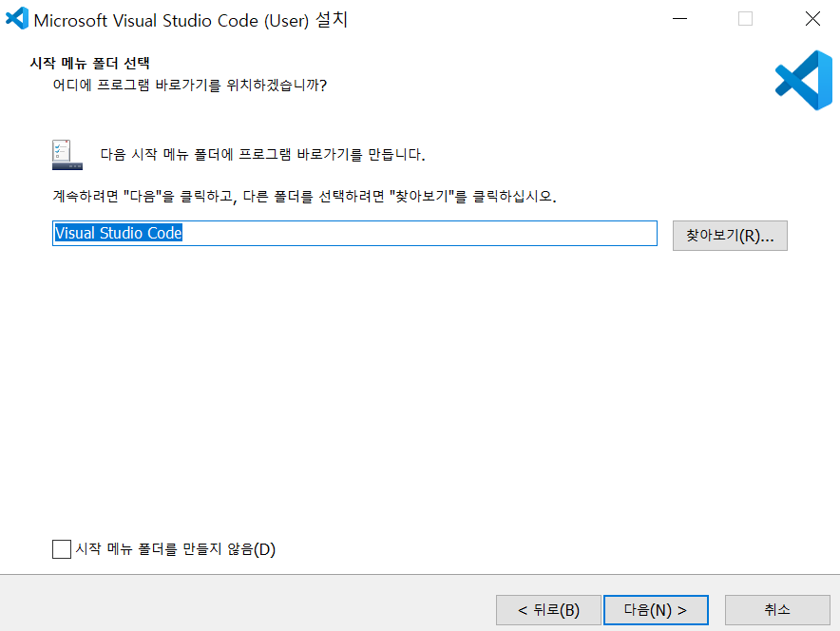Click the large VS Code logo in header
The height and width of the screenshot is (631, 840).
point(803,81)
